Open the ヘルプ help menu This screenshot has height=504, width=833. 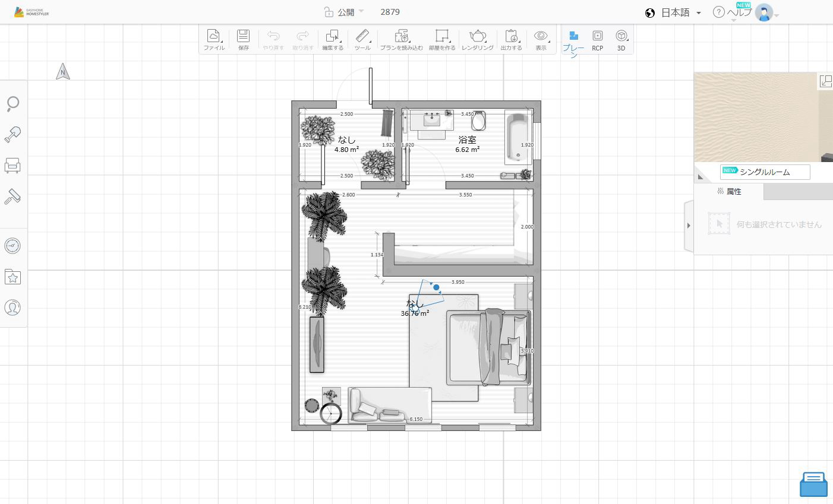[740, 12]
